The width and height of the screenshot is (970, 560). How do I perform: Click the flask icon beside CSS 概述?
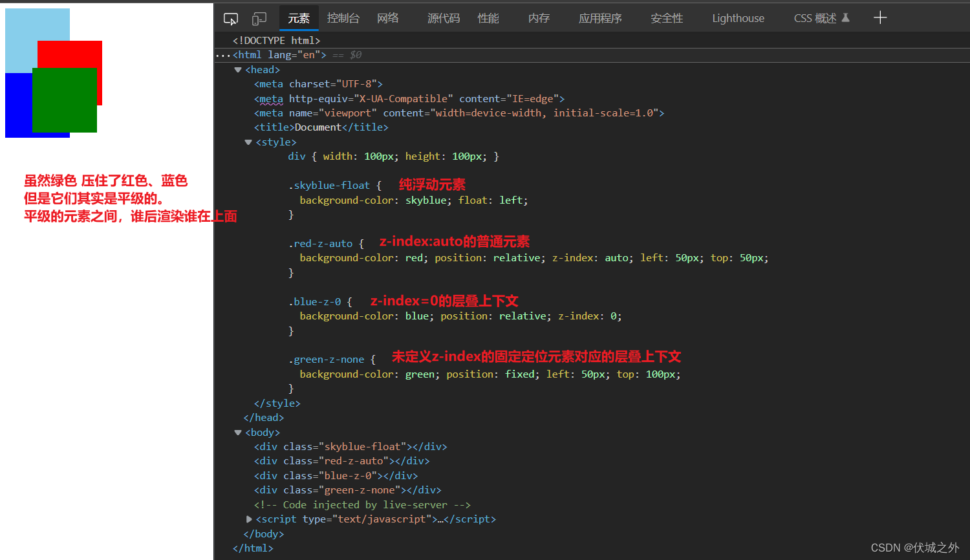click(x=845, y=17)
